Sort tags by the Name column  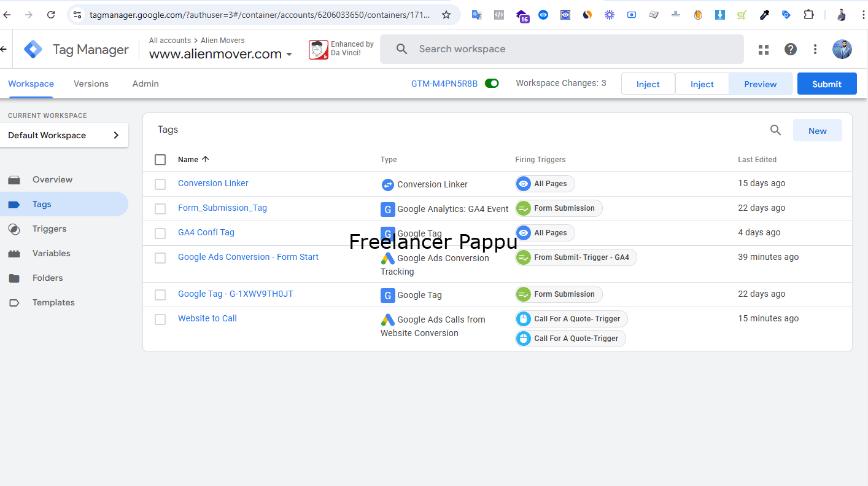(193, 160)
